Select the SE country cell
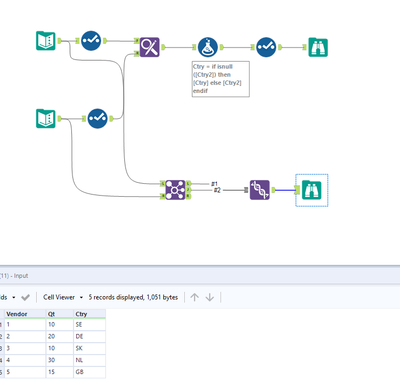This screenshot has height=381, width=400. tap(89, 324)
